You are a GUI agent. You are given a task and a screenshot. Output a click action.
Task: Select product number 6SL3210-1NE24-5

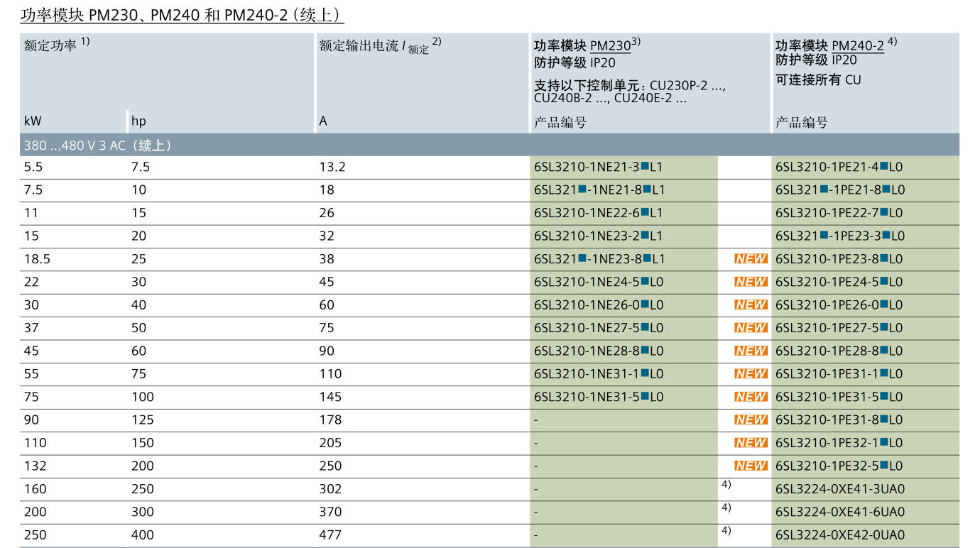click(599, 282)
